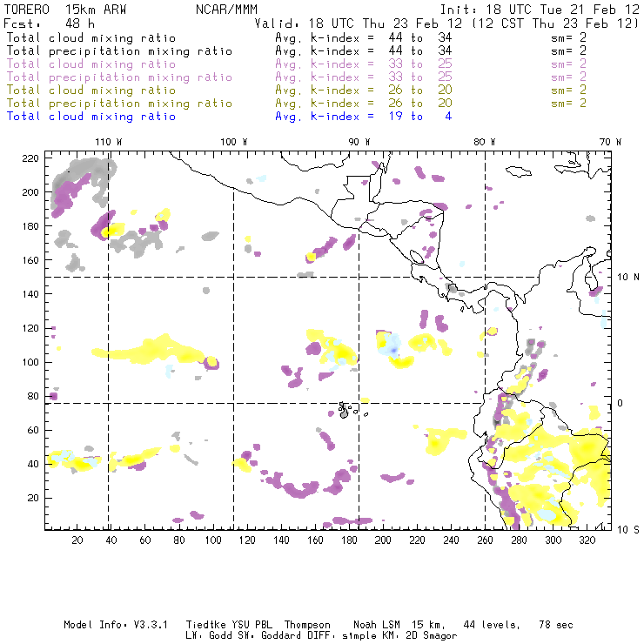Select black 'Total cloud mixing ratio' legend row
644x644 pixels.
(x=297, y=37)
